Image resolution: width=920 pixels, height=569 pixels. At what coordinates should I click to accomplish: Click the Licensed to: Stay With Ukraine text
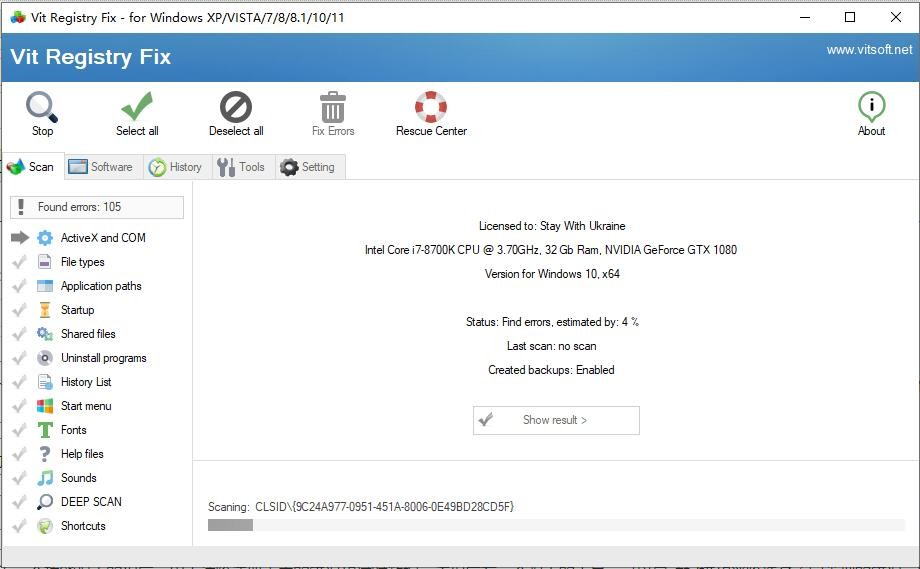point(552,226)
